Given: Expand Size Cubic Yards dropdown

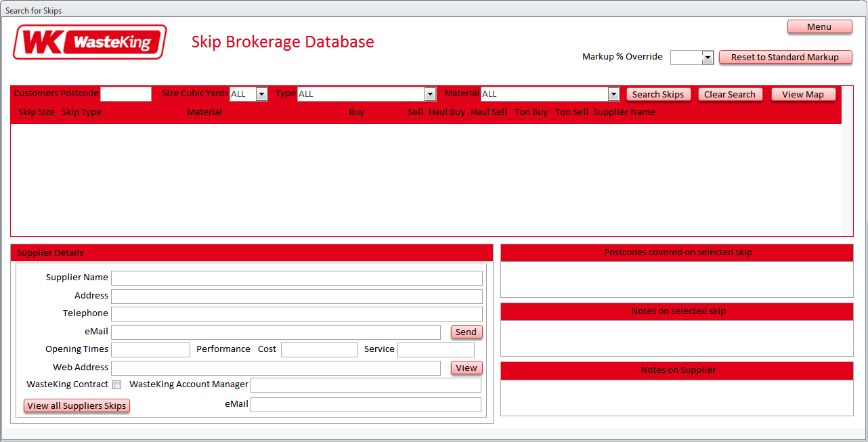Looking at the screenshot, I should click(x=261, y=94).
